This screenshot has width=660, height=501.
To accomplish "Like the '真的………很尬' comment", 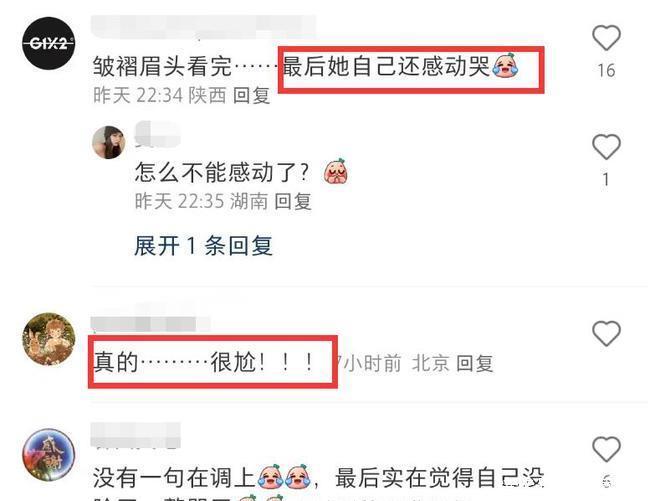I will [606, 333].
